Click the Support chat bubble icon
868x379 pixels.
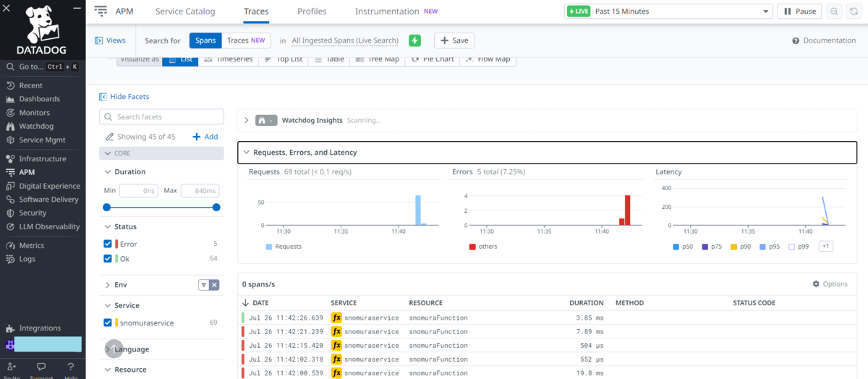41,367
